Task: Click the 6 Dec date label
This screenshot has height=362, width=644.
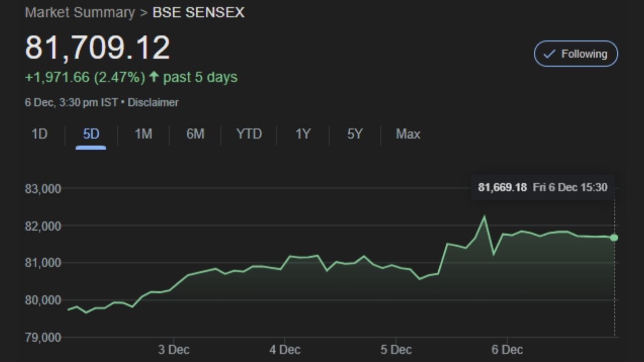Action: 507,349
